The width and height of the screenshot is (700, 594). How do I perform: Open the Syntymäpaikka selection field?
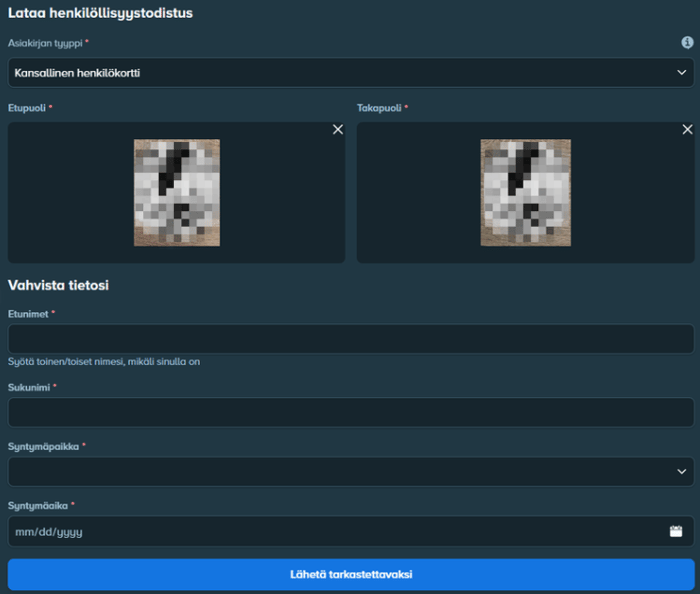[351, 471]
